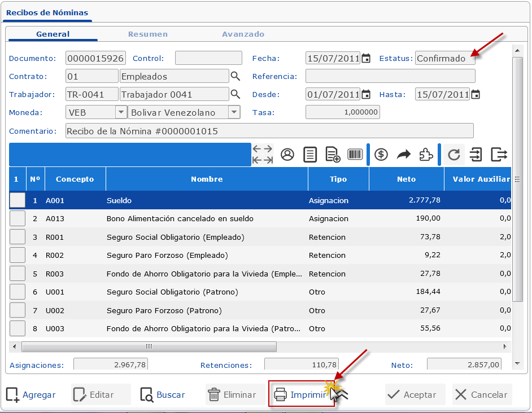Expand the Bolivar Venezolano currency name dropdown
Image resolution: width=532 pixels, height=413 pixels.
(x=234, y=112)
